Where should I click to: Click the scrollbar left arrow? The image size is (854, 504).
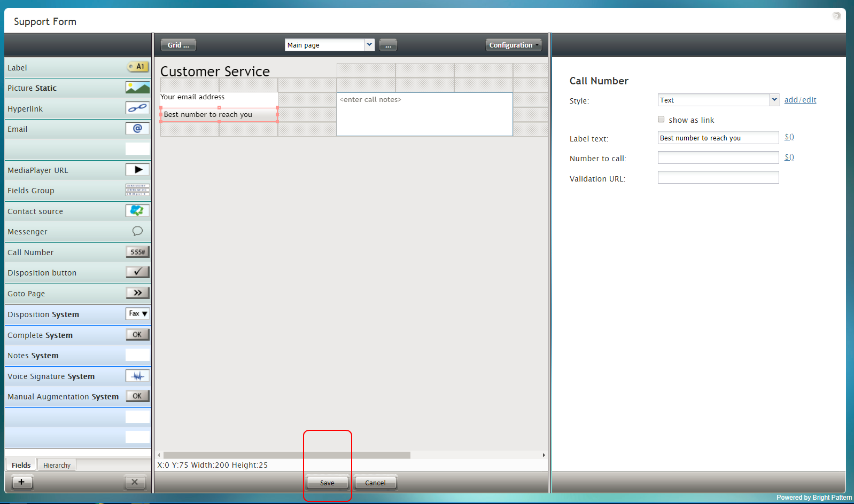coord(159,455)
